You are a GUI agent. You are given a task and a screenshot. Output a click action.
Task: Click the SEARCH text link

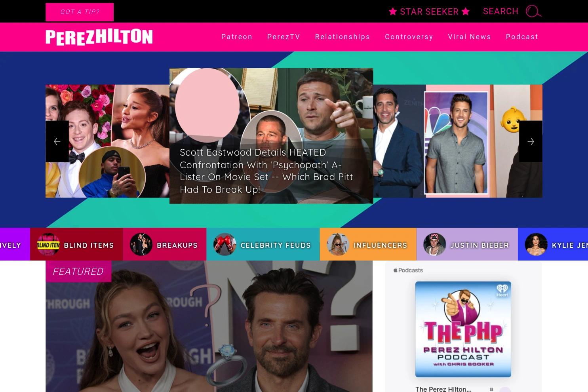click(500, 11)
